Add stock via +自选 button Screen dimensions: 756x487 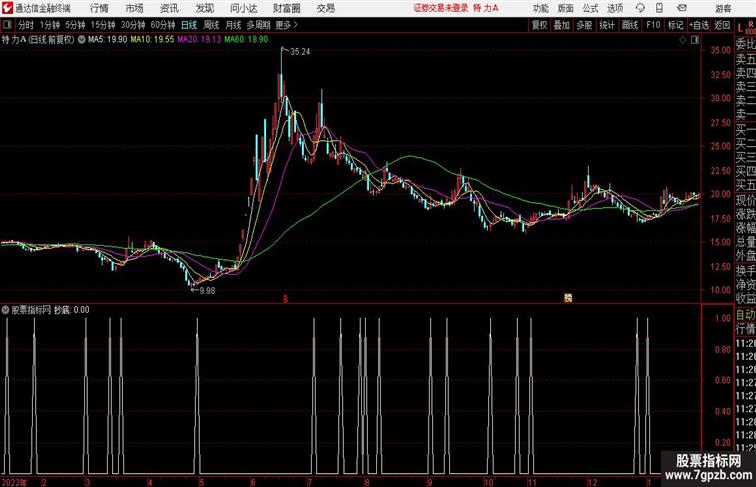(699, 25)
